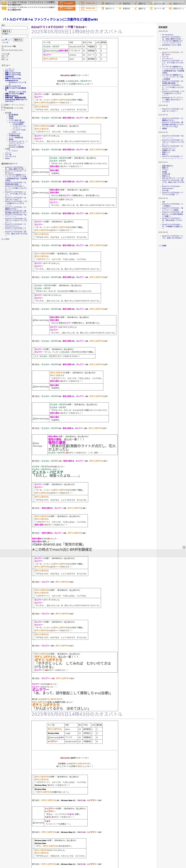Open バトロイニュースヘッドライン link
The image size is (186, 868).
click(19, 127)
